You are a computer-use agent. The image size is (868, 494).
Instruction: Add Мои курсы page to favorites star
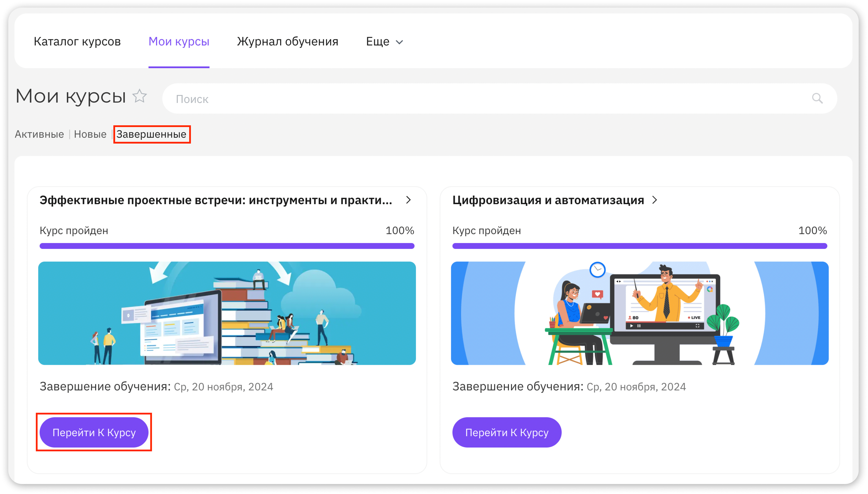point(139,96)
